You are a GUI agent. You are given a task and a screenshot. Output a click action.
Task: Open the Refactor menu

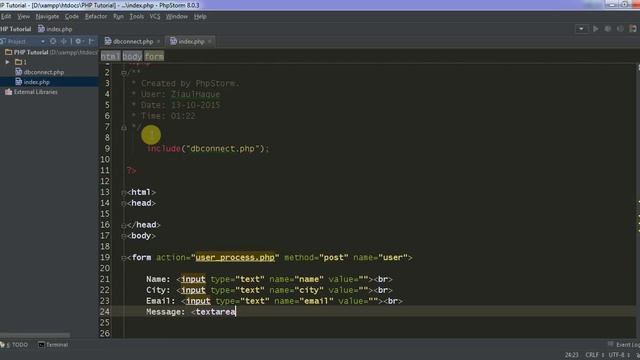point(96,16)
